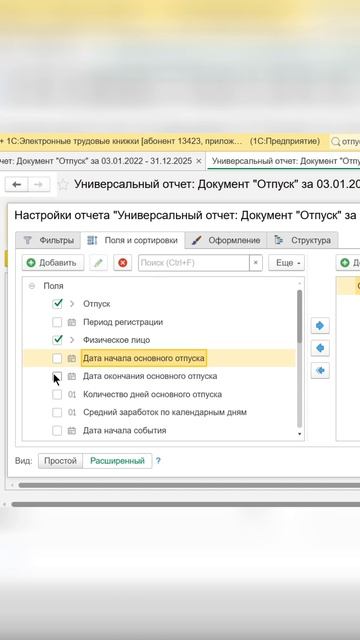The width and height of the screenshot is (360, 640).
Task: Select the Период регистрации row text
Action: [x=123, y=322]
